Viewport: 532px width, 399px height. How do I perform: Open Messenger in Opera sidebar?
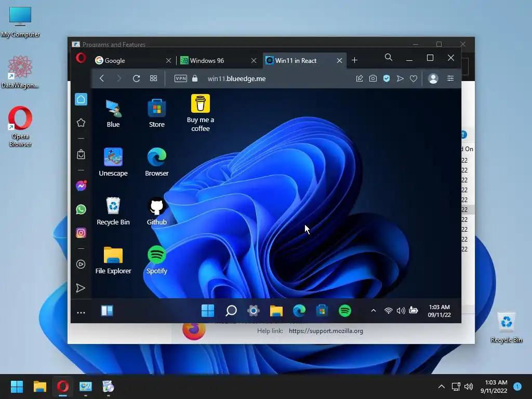pyautogui.click(x=81, y=185)
